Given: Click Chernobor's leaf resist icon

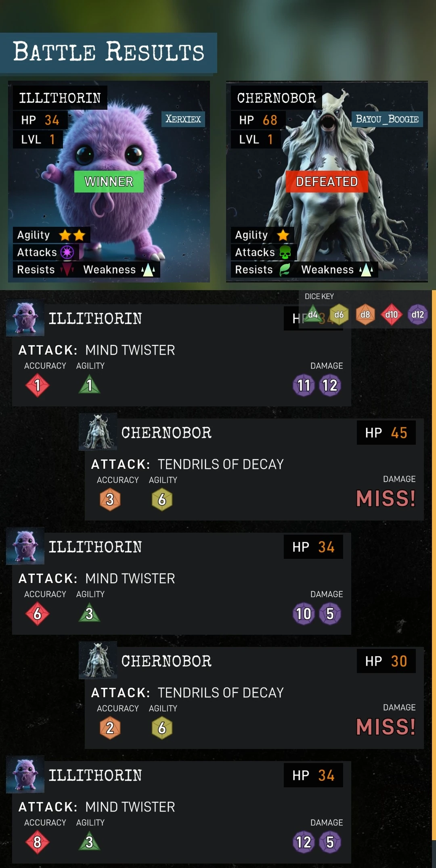Looking at the screenshot, I should 285,270.
